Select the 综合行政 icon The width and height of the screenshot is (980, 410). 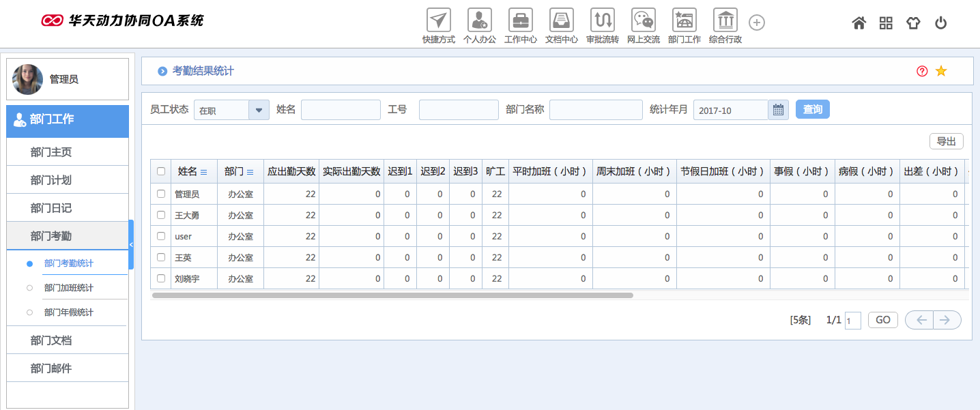(x=725, y=20)
